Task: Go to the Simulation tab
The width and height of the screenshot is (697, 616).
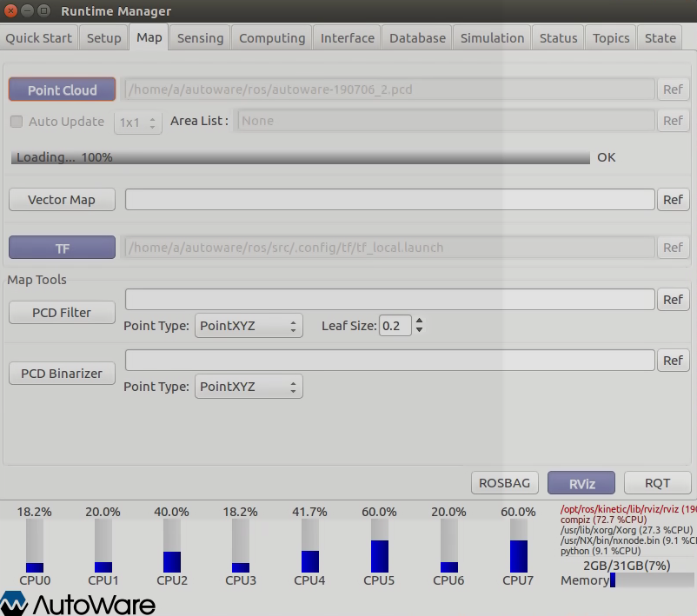Action: 492,38
